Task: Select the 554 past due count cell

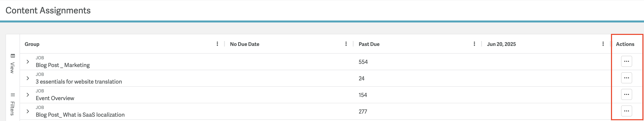Action: coord(363,62)
